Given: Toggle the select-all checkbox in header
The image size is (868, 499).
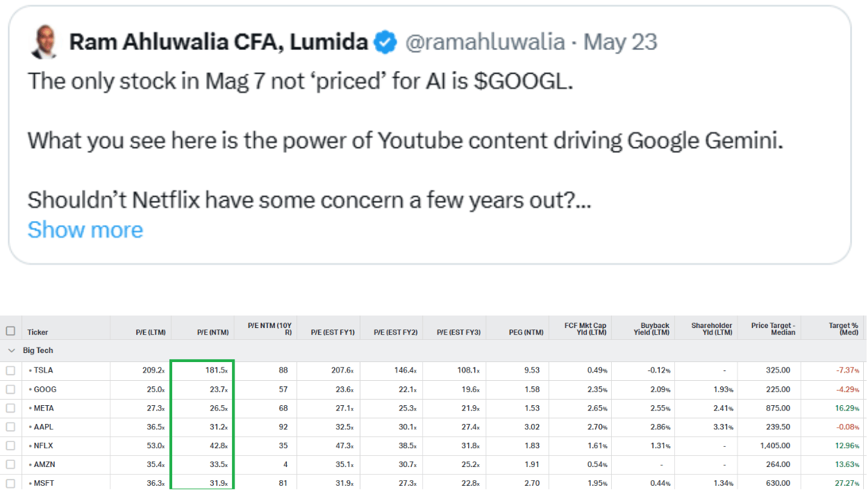Looking at the screenshot, I should [10, 332].
